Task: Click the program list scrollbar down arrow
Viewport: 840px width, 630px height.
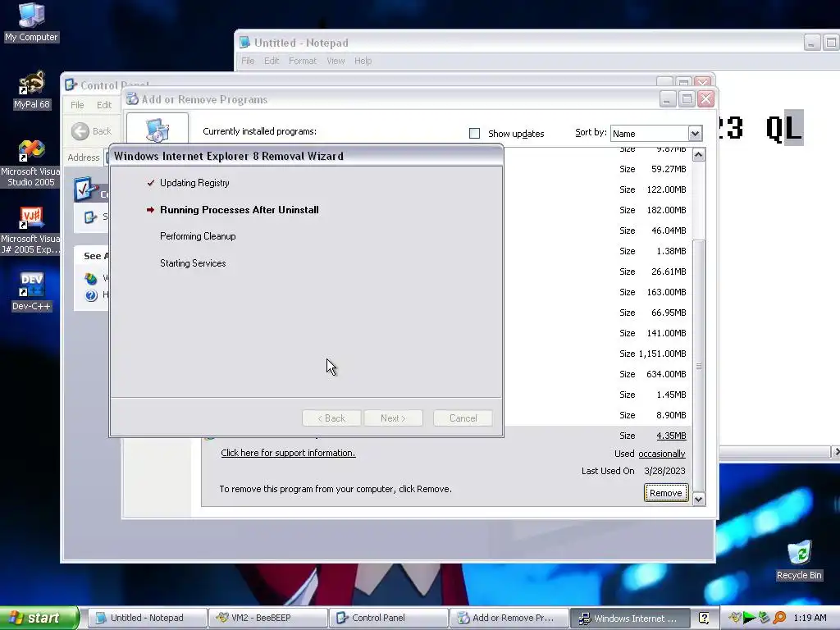Action: click(x=699, y=500)
